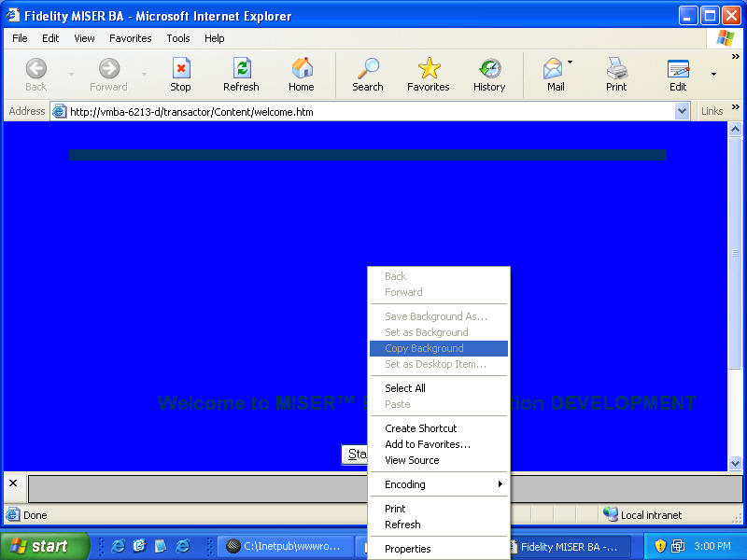
Task: Open the Search pane via magnifier icon
Action: click(368, 68)
